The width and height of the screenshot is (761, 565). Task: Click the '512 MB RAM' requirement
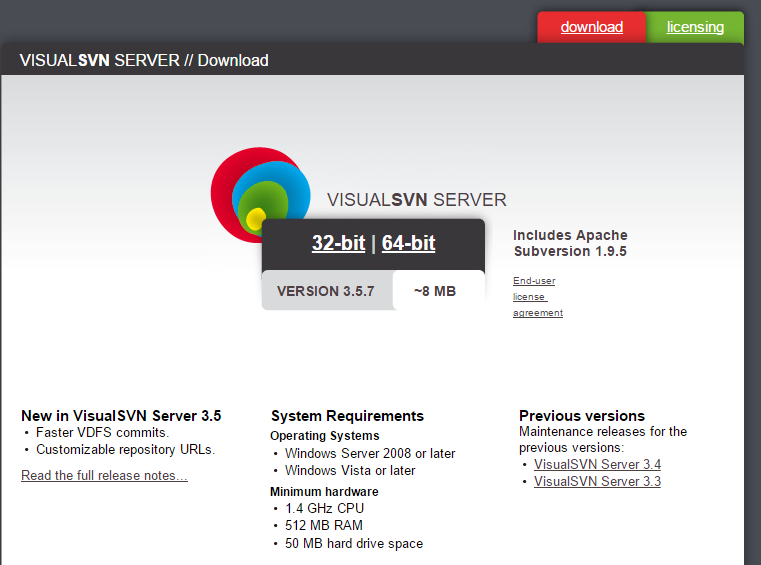(x=324, y=525)
